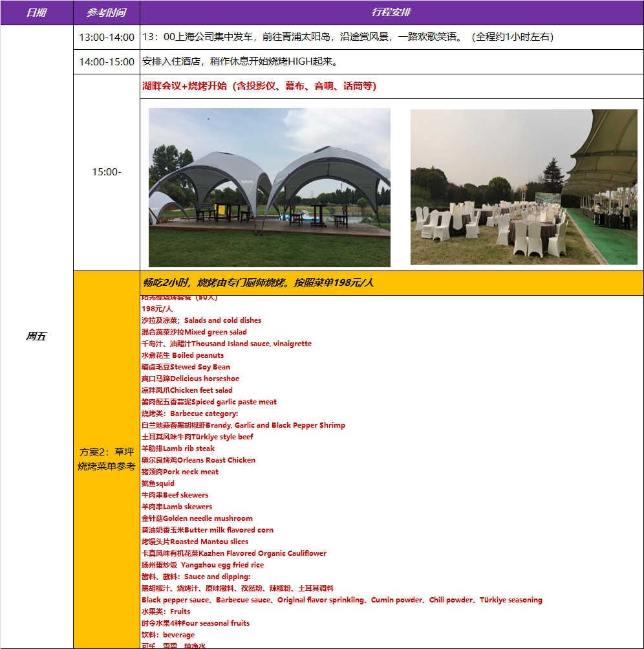
Task: Click the Lamb rib steak menu line
Action: 178,448
